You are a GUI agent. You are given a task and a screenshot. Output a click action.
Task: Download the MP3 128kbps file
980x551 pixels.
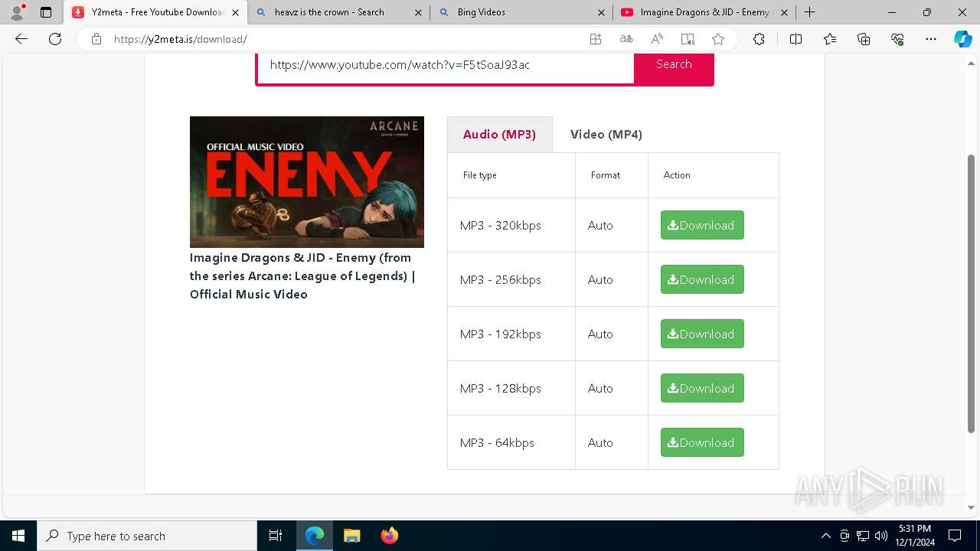tap(702, 388)
